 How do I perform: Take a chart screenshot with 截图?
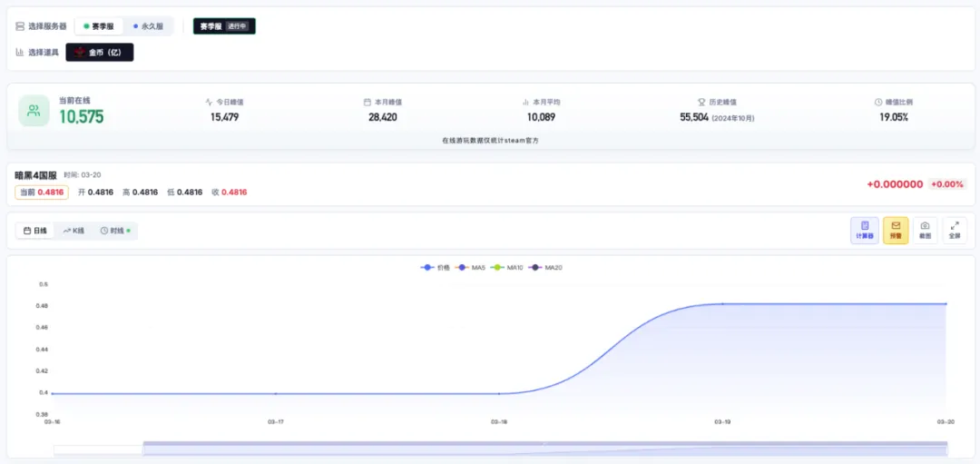pos(925,230)
